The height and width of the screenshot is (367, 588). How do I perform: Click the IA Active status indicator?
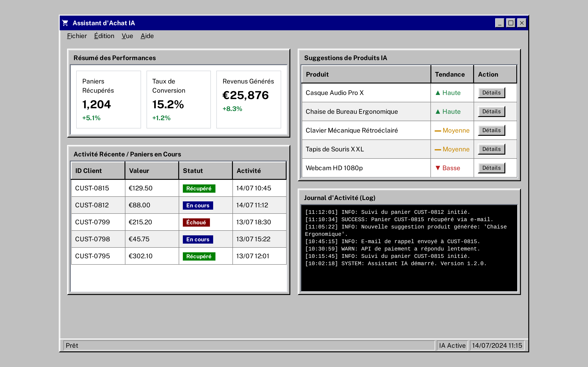(452, 345)
